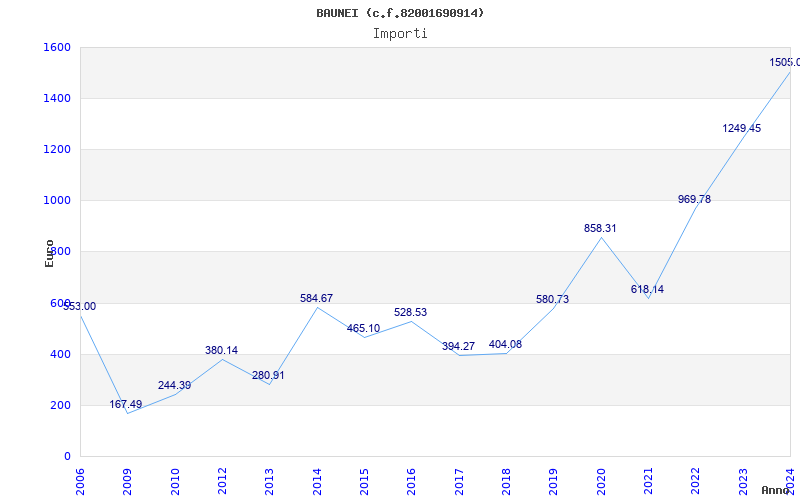Click the y-axis value 400

click(60, 354)
